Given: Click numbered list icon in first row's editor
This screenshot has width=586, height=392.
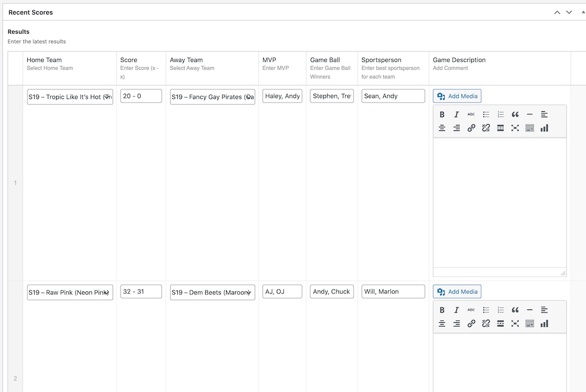Looking at the screenshot, I should click(x=501, y=114).
